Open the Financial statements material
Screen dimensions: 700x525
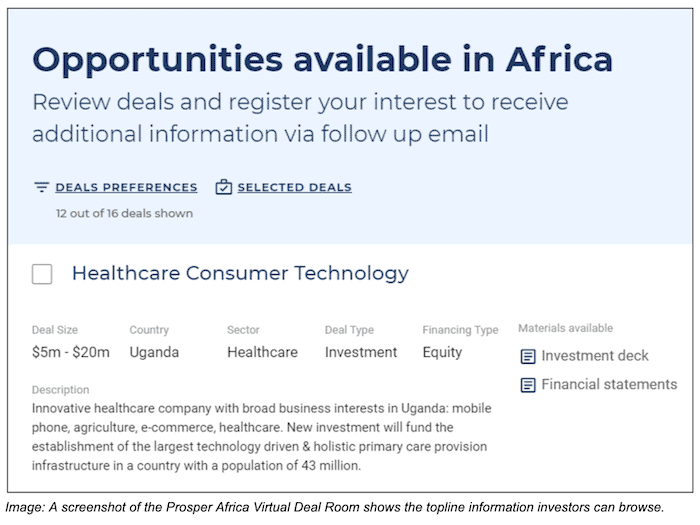pos(609,384)
